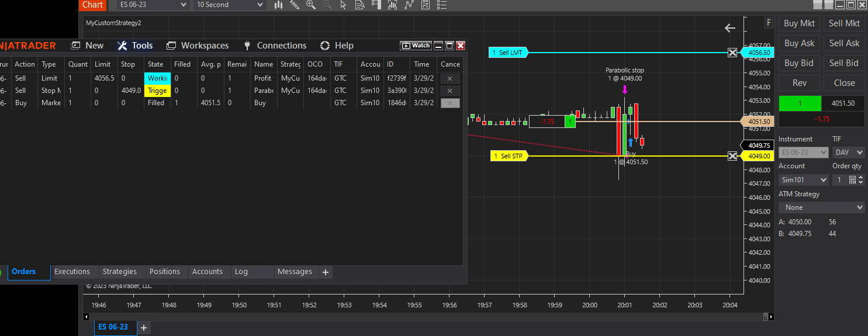Image resolution: width=868 pixels, height=336 pixels.
Task: Click the Close position button
Action: [x=844, y=83]
